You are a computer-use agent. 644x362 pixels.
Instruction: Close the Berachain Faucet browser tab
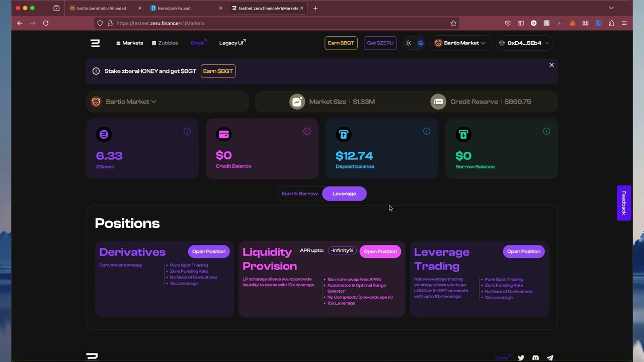click(x=220, y=8)
